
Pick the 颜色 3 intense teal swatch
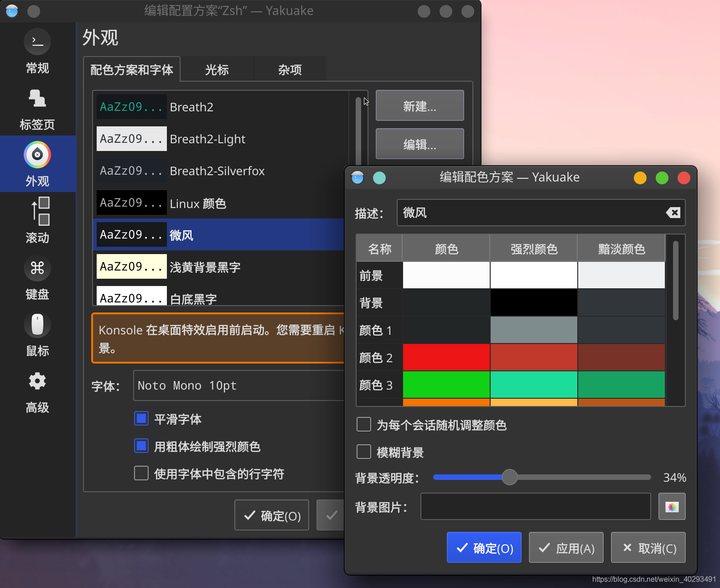click(x=534, y=385)
